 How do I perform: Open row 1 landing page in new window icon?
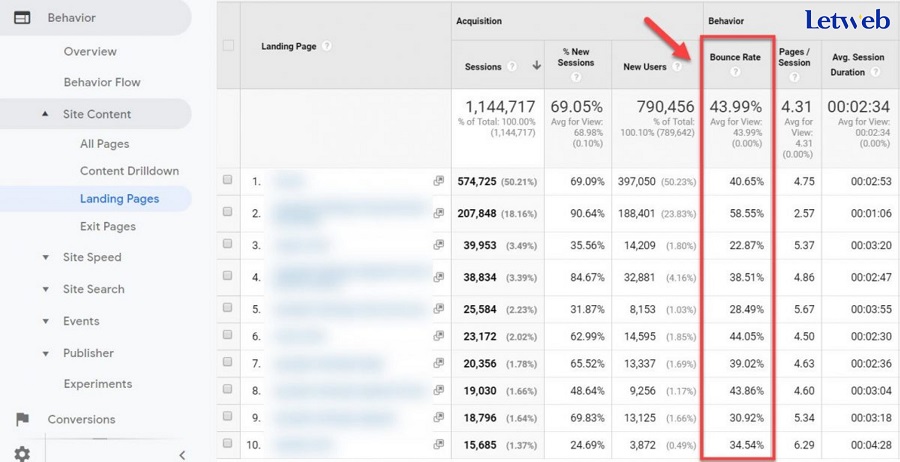(x=439, y=181)
